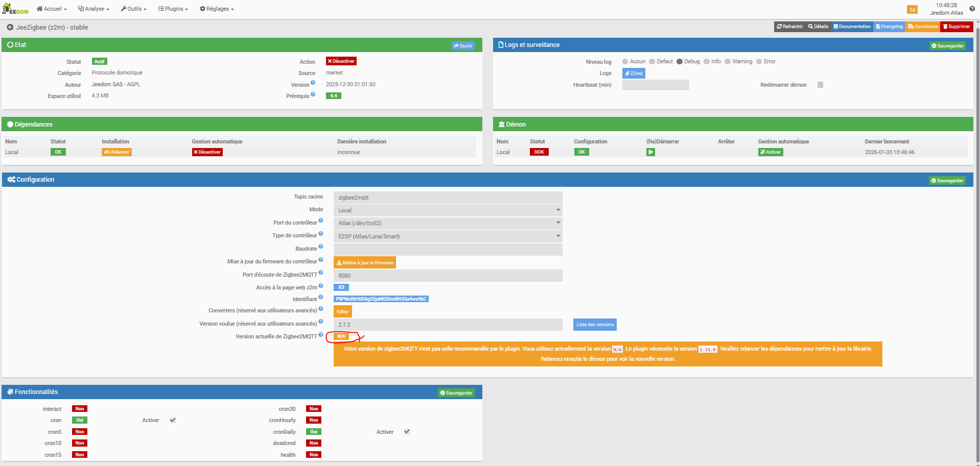View the Changelog
980x466 pixels.
click(889, 27)
